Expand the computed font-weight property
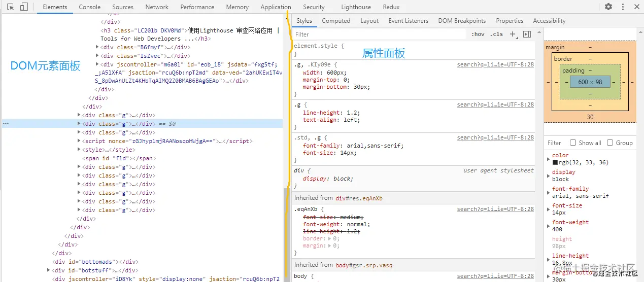Viewport: 644px width, 282px height. [549, 226]
